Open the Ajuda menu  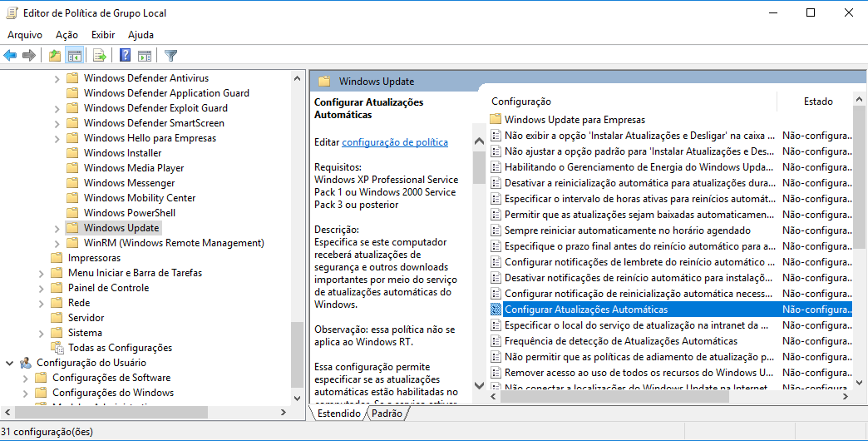[141, 35]
